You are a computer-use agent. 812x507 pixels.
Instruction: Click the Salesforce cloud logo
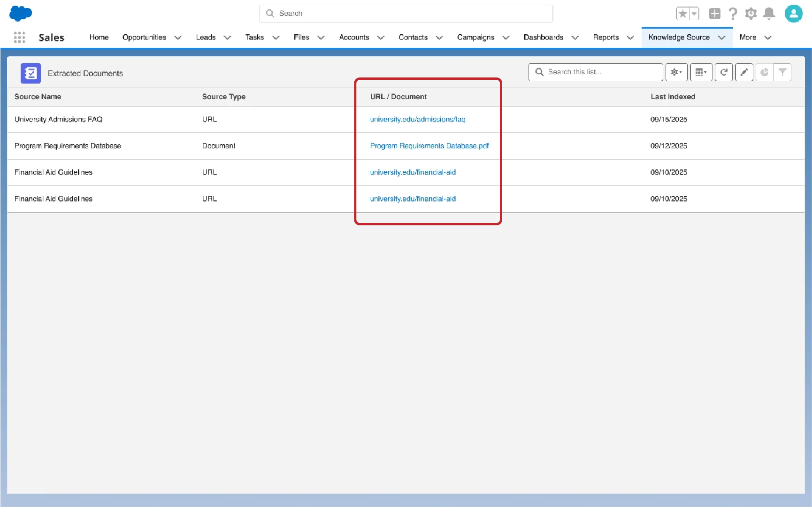[21, 13]
